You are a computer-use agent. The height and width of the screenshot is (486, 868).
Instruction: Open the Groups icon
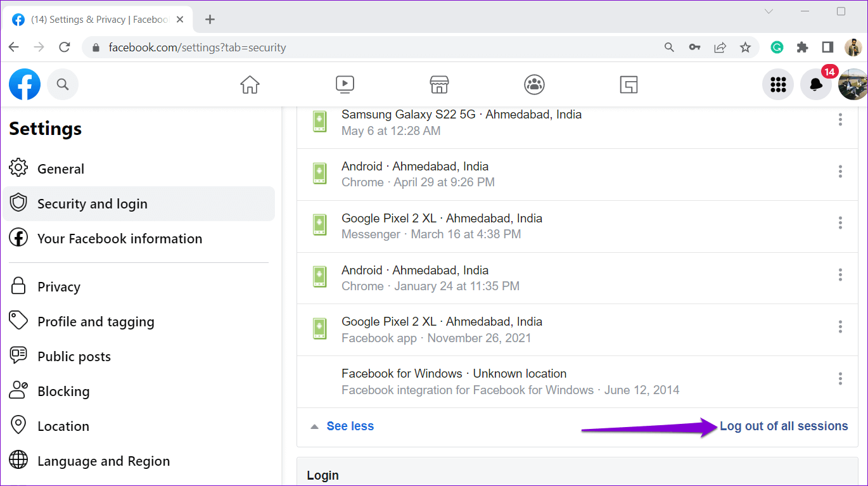534,84
